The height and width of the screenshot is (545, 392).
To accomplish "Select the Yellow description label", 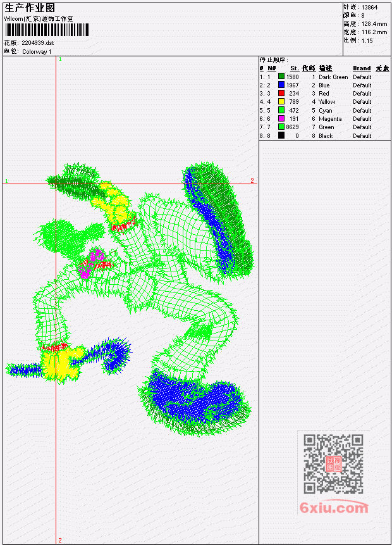I will coord(327,102).
